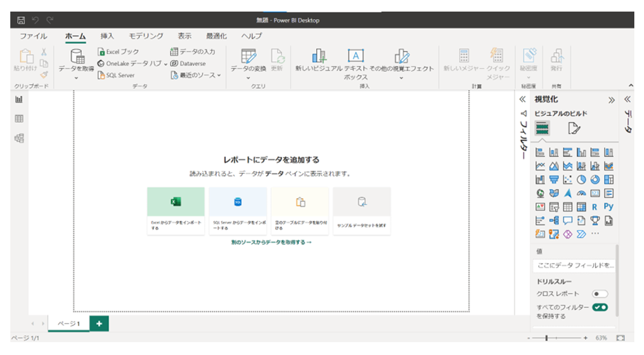Select the scatter chart visual
The image size is (644, 355).
tap(567, 179)
